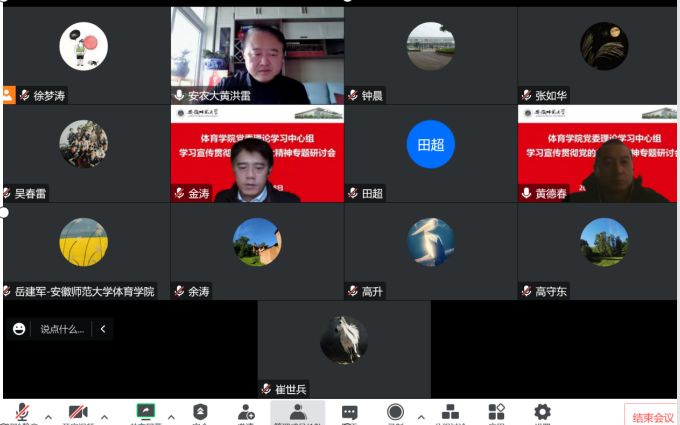Click the red end meeting button

click(x=650, y=417)
